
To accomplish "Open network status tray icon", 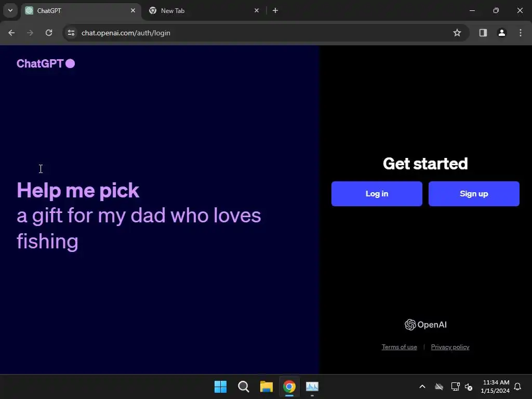I will [x=455, y=387].
